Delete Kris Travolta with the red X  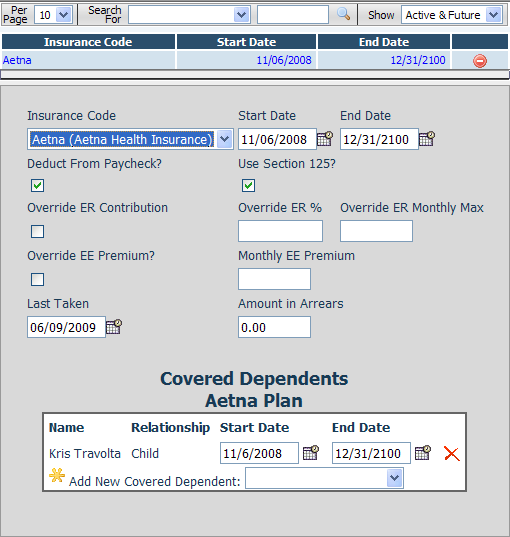452,453
